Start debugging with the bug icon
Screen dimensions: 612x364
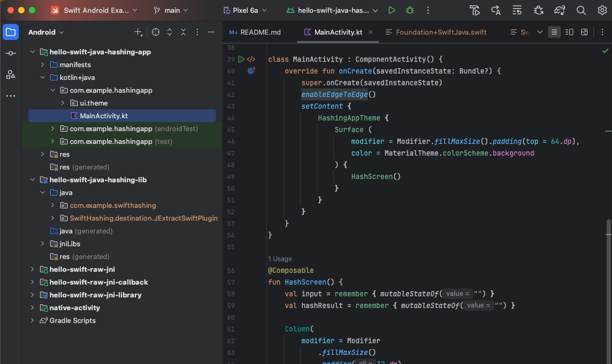(x=409, y=10)
